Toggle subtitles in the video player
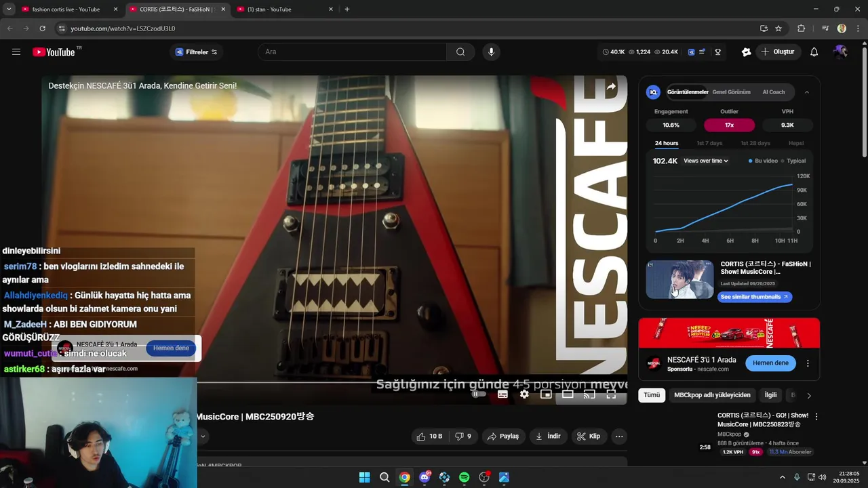This screenshot has width=868, height=488. click(502, 394)
